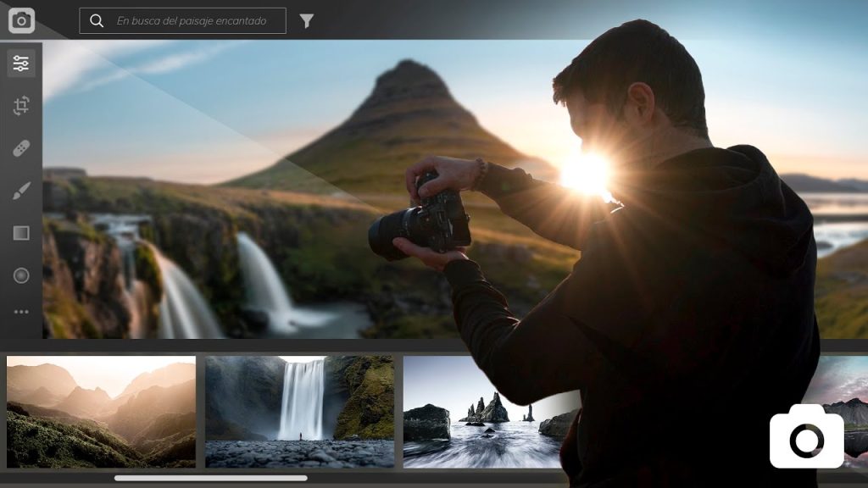This screenshot has height=488, width=868.
Task: Select the misty mountain valley thumbnail
Action: click(x=102, y=412)
